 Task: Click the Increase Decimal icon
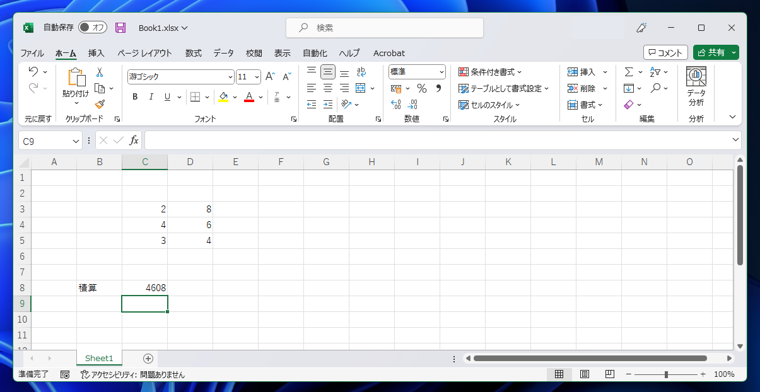pyautogui.click(x=396, y=104)
